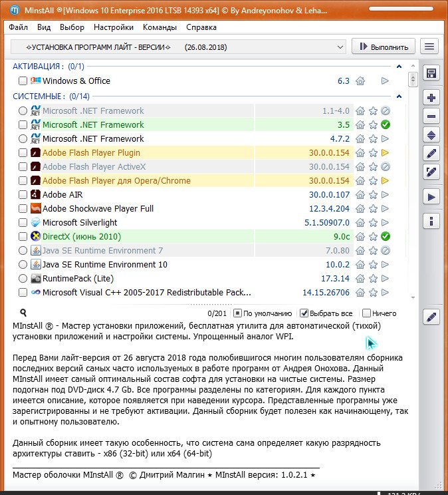Check Adobe Flash Player Plugin checkbox
Viewport: 448px width, 495px height.
[x=23, y=153]
